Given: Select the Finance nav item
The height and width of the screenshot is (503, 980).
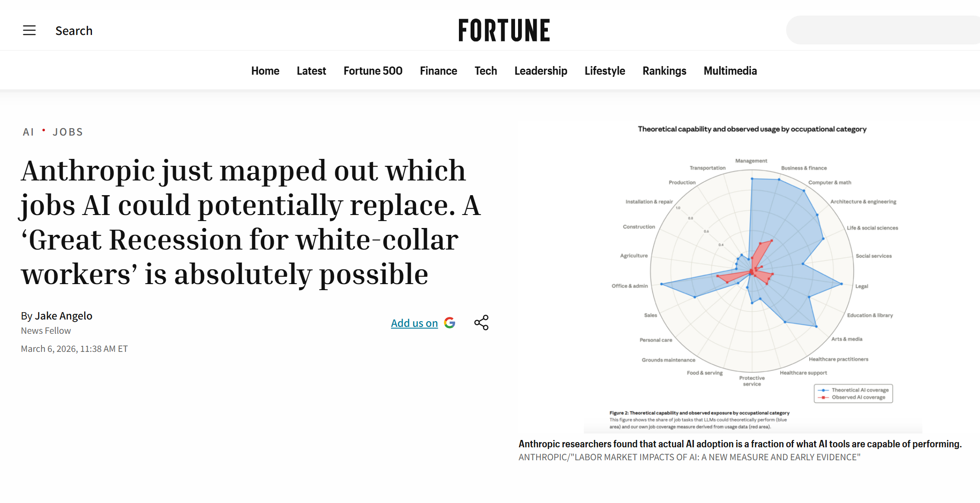Looking at the screenshot, I should coord(438,71).
